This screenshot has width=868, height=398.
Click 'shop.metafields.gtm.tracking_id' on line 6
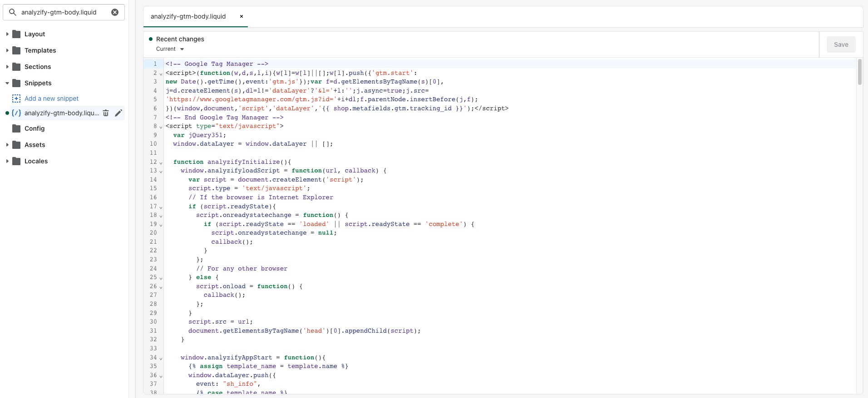[393, 108]
